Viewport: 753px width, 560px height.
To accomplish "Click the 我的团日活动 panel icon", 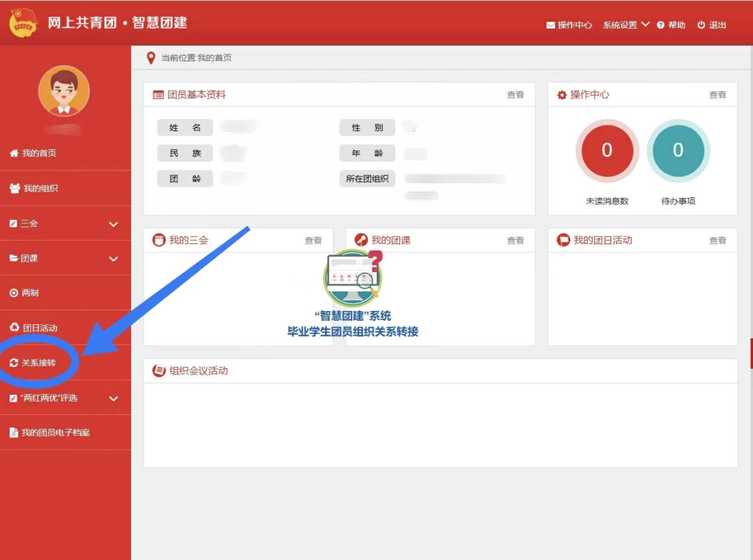I will (563, 240).
